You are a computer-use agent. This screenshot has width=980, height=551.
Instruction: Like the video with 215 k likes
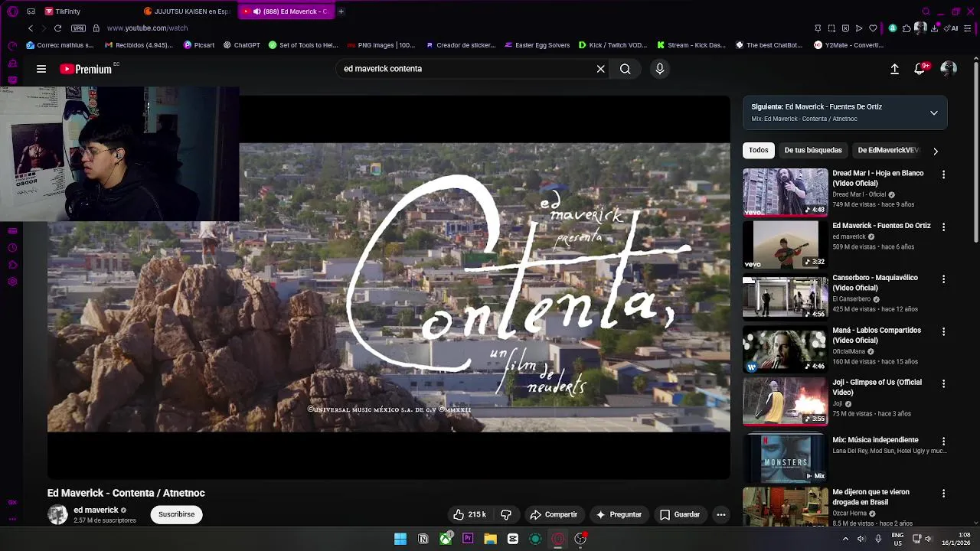[x=469, y=514]
